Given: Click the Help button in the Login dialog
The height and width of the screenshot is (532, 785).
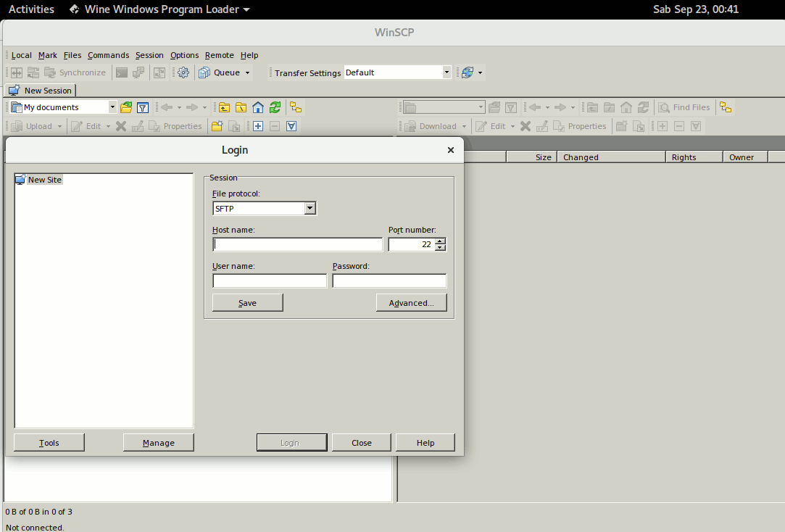Looking at the screenshot, I should 425,442.
